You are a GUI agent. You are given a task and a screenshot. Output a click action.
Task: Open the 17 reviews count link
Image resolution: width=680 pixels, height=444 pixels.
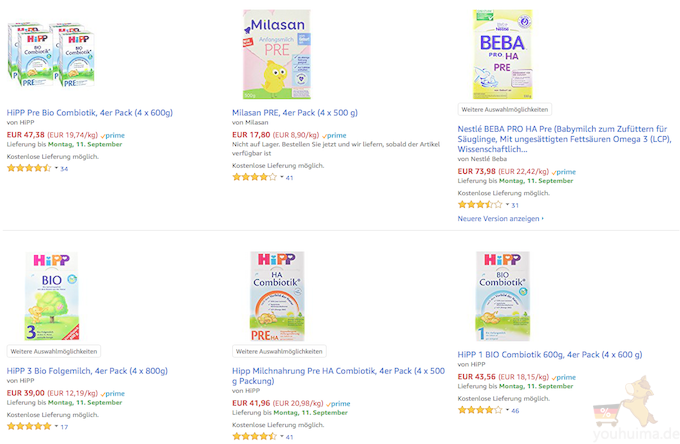(64, 427)
